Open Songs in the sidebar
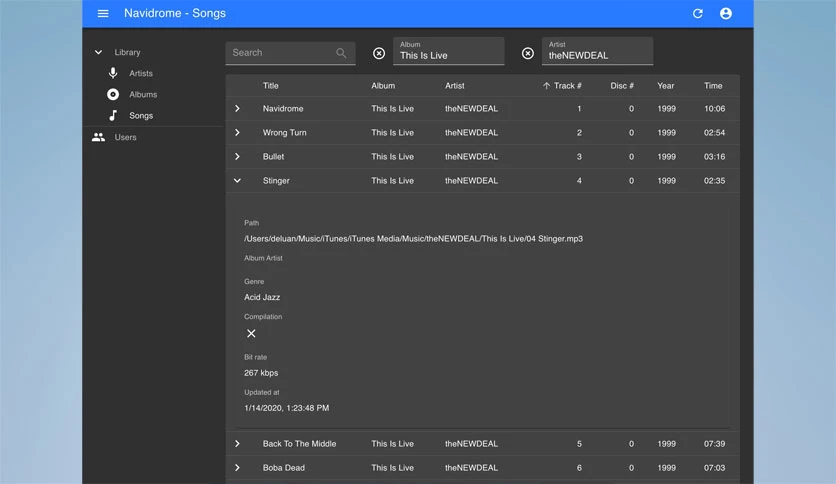 coord(141,116)
